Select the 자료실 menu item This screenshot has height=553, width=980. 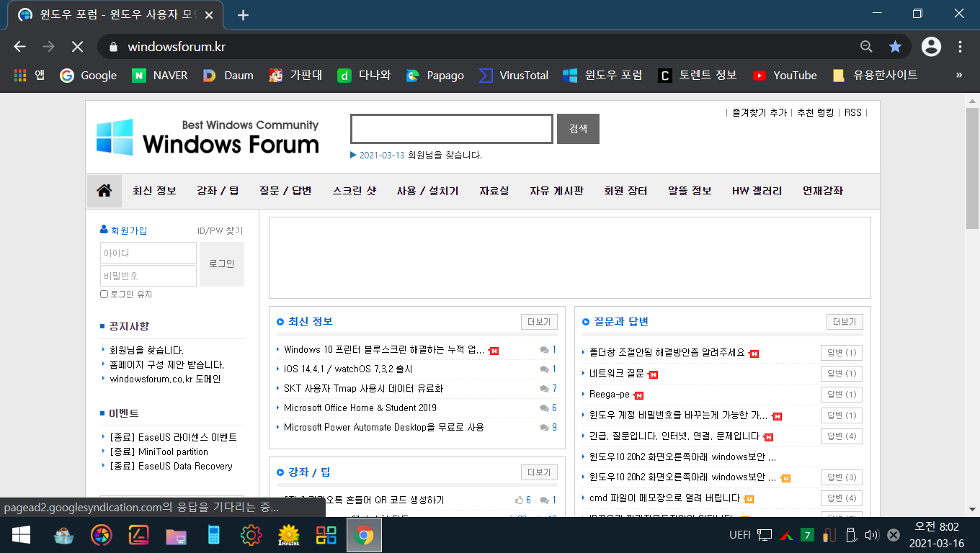click(x=494, y=191)
